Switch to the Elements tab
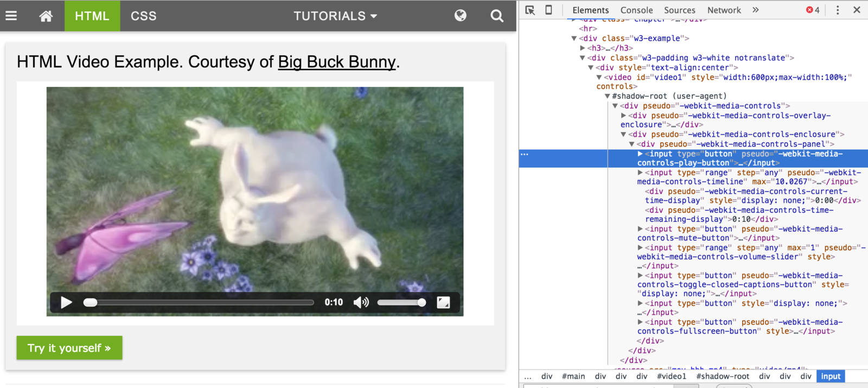Screen dimensions: 868x388 [x=590, y=10]
